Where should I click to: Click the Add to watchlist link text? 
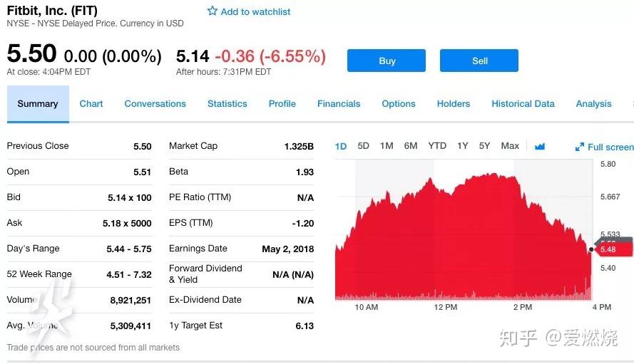click(255, 11)
